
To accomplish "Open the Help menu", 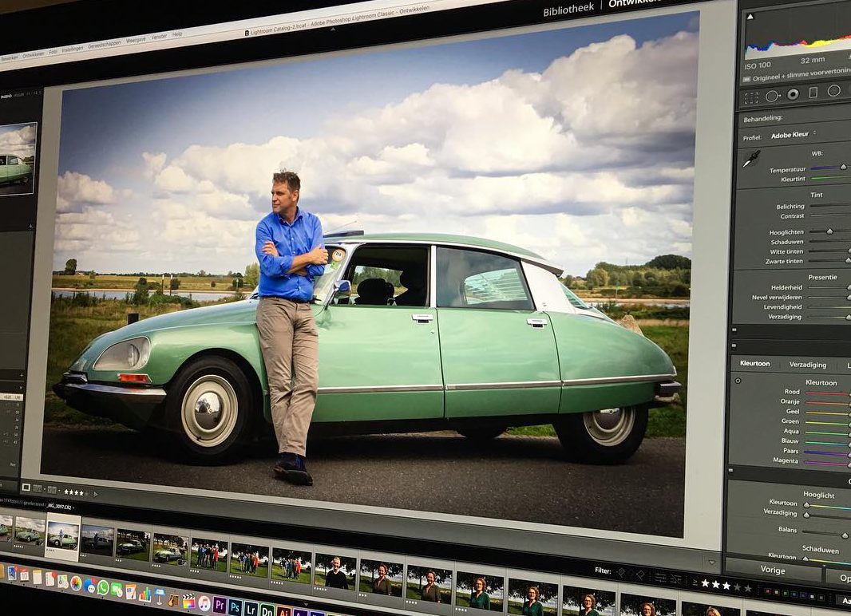I will click(177, 34).
